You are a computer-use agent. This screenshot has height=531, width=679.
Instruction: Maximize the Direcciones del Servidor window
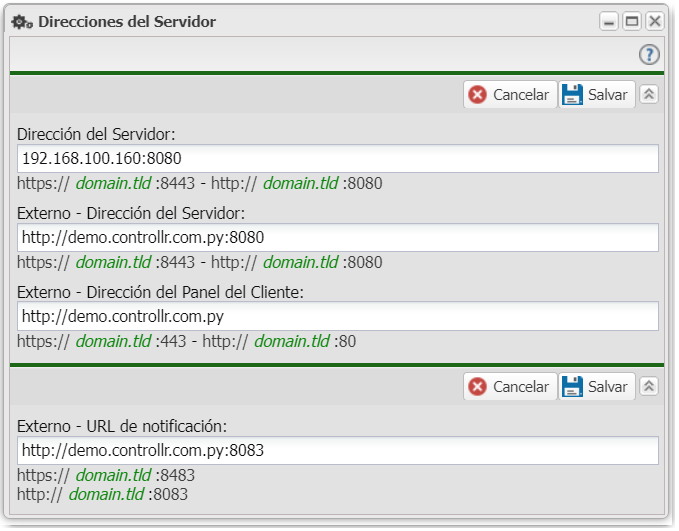631,21
